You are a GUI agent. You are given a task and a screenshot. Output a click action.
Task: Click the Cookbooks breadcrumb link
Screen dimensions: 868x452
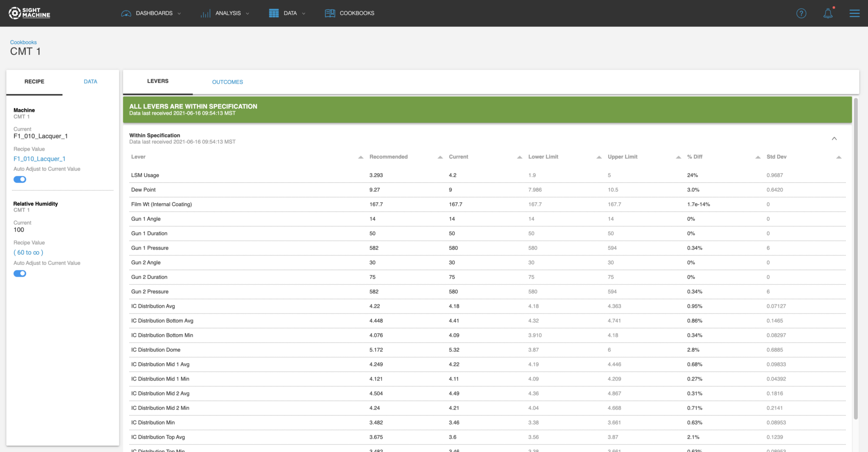pyautogui.click(x=24, y=43)
